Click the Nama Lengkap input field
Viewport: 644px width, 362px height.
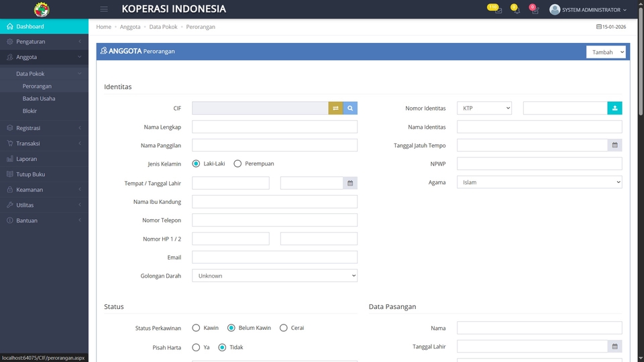(x=274, y=127)
